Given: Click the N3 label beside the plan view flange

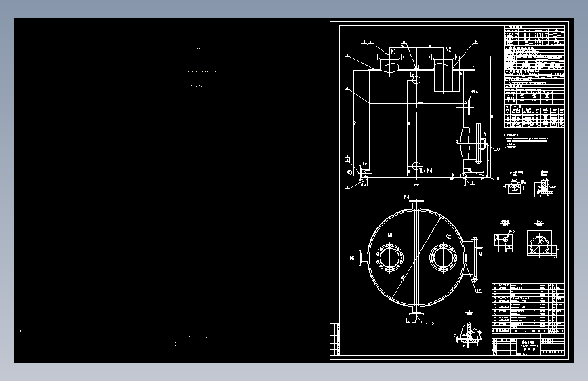Looking at the screenshot, I should (353, 258).
